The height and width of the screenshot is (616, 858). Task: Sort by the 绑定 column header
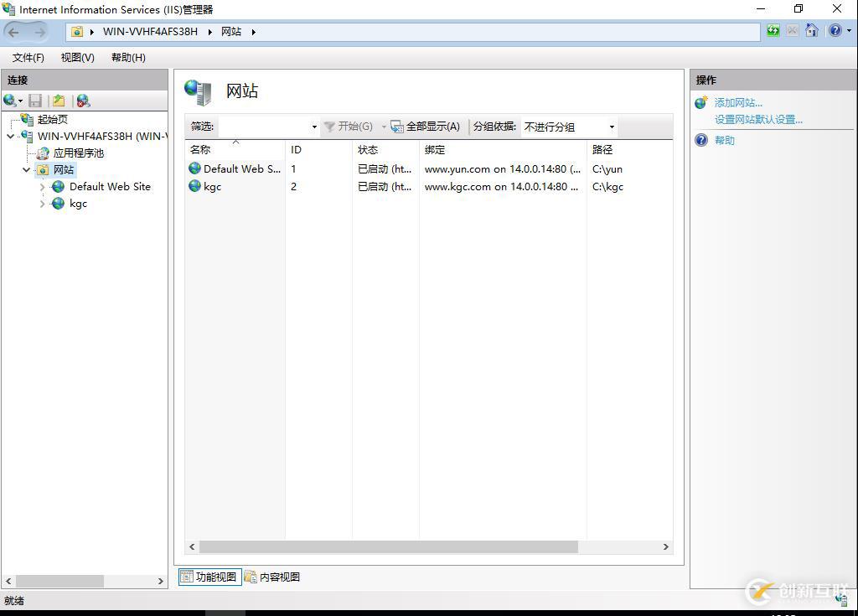(x=503, y=149)
